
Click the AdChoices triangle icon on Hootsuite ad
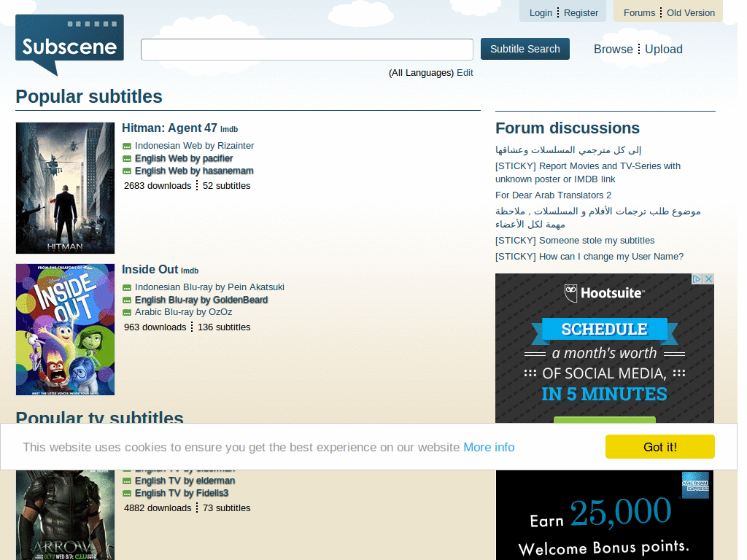[697, 279]
